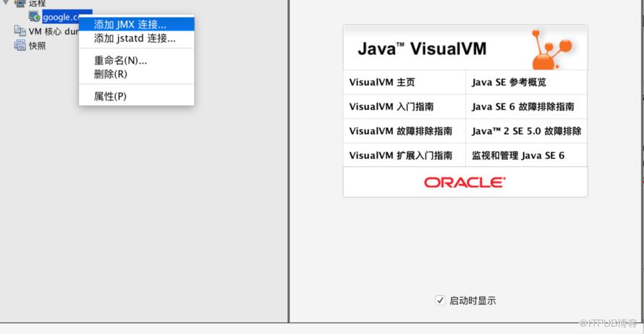This screenshot has height=334, width=644.
Task: Open the VisualVM 故障排除指南 link
Action: 400,131
